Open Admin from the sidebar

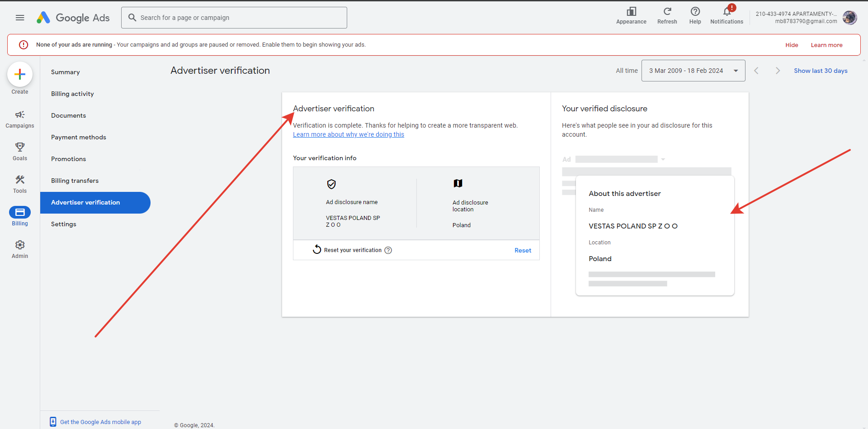tap(20, 249)
